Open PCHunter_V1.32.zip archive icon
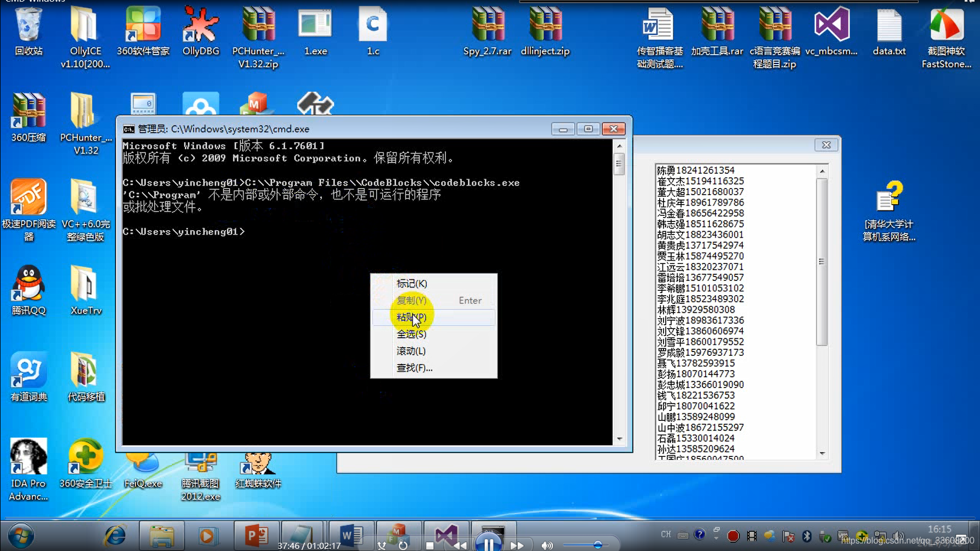This screenshot has width=980, height=551. tap(258, 36)
